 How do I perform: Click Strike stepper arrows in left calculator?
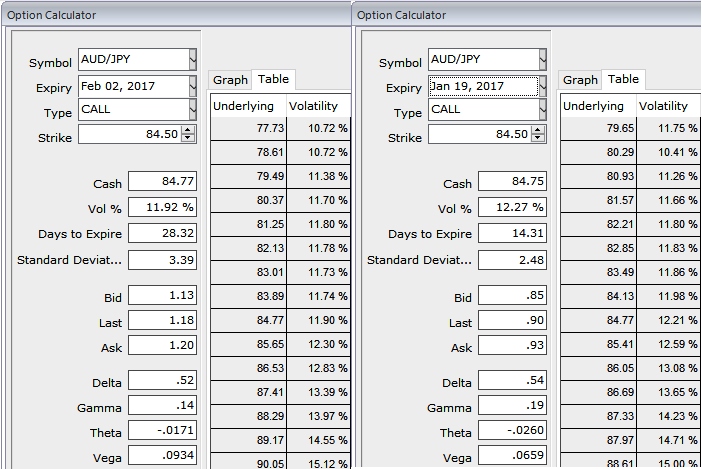tap(188, 134)
